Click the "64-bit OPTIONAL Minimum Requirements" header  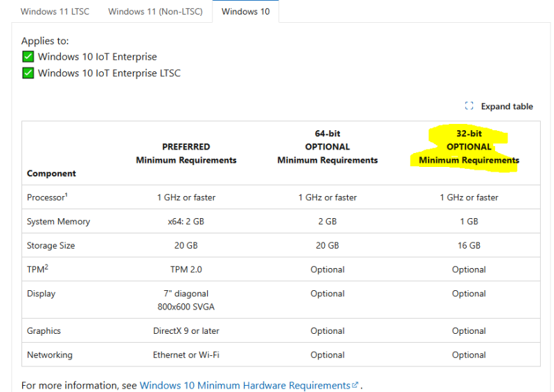[x=328, y=147]
